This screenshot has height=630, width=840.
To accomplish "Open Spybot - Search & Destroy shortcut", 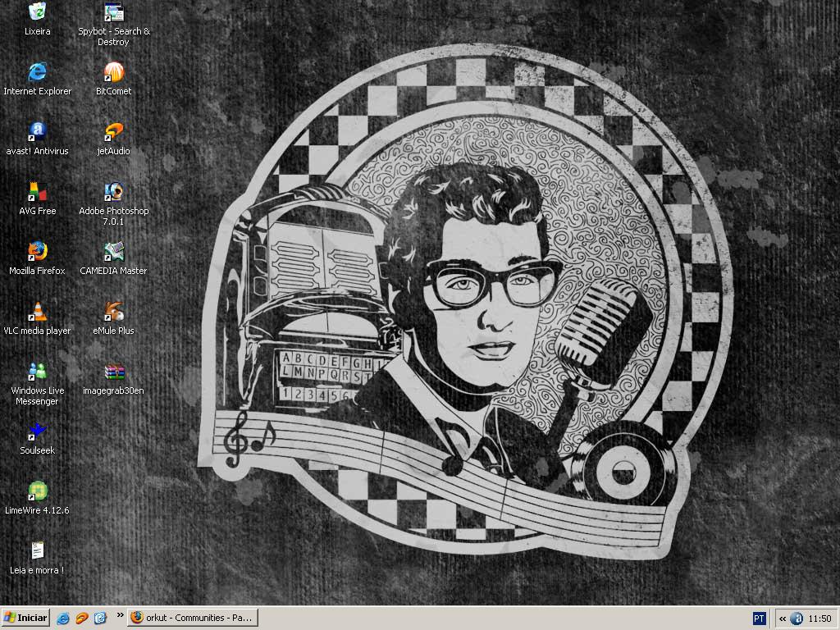I will [x=114, y=12].
